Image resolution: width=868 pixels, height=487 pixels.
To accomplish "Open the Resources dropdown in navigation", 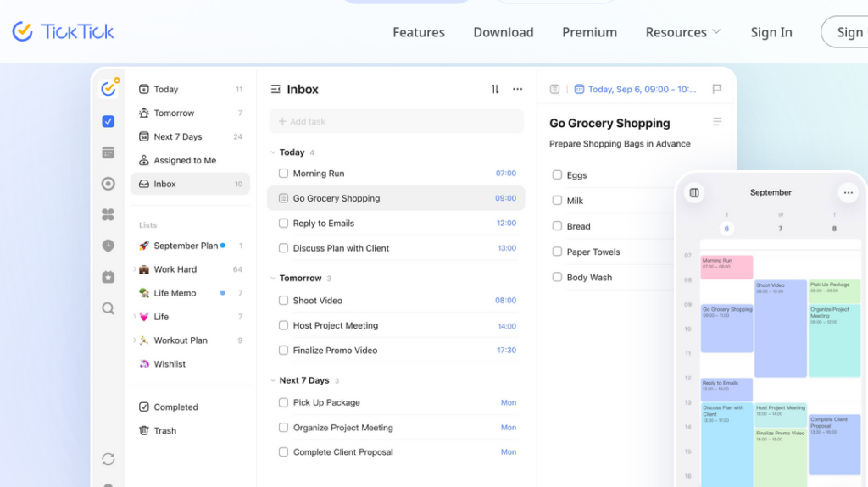I will pos(683,32).
